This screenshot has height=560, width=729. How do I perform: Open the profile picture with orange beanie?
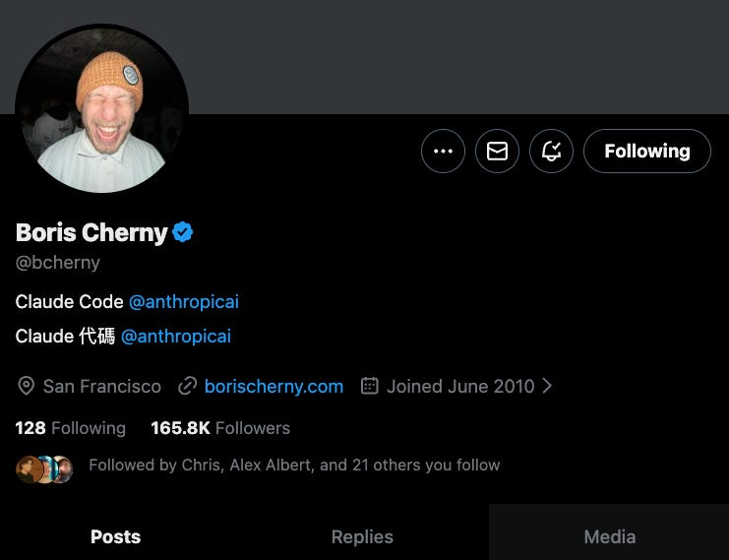point(101,109)
